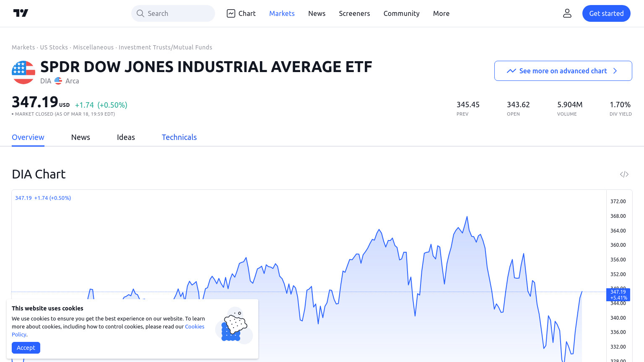Click the 347.19 price value
This screenshot has height=362, width=644.
pyautogui.click(x=35, y=102)
